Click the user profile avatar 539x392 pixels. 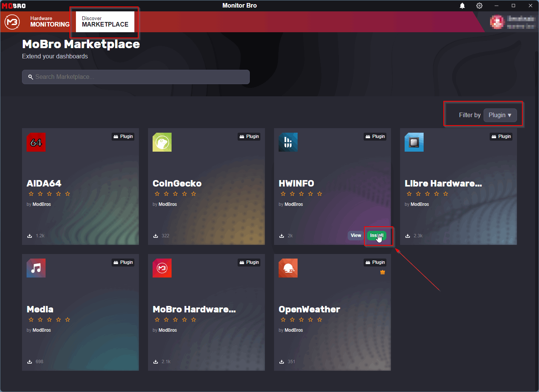pos(497,22)
